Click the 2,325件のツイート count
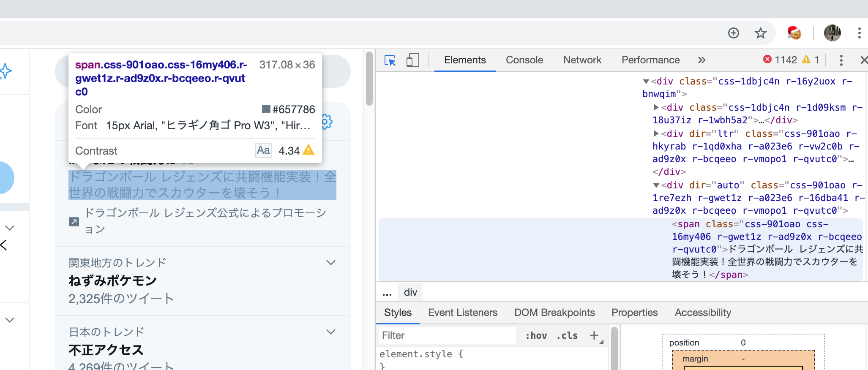Image resolution: width=868 pixels, height=370 pixels. pos(121,299)
